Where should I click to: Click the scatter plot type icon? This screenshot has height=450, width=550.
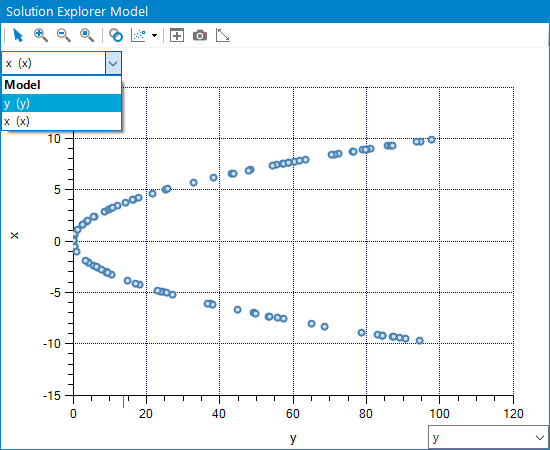[x=138, y=35]
